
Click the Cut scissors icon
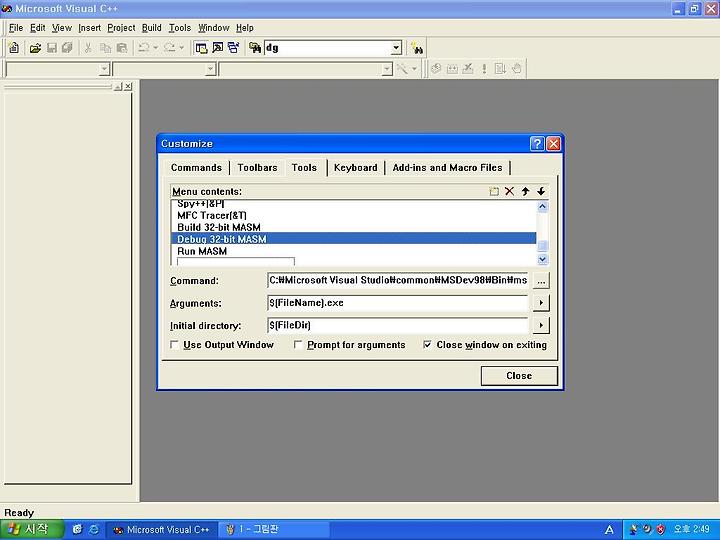pyautogui.click(x=88, y=48)
